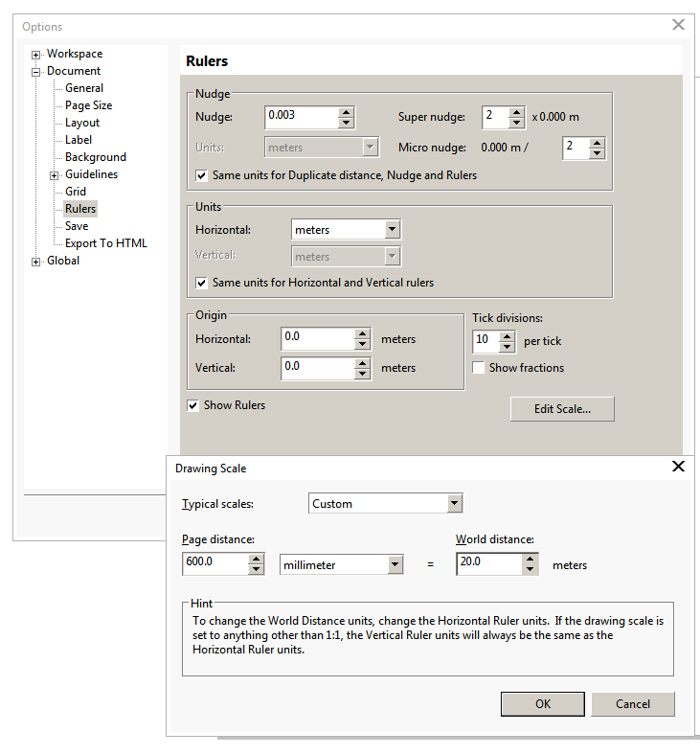Viewport: 700px width, 755px height.
Task: Increase the Micro nudge divisor
Action: [x=597, y=143]
